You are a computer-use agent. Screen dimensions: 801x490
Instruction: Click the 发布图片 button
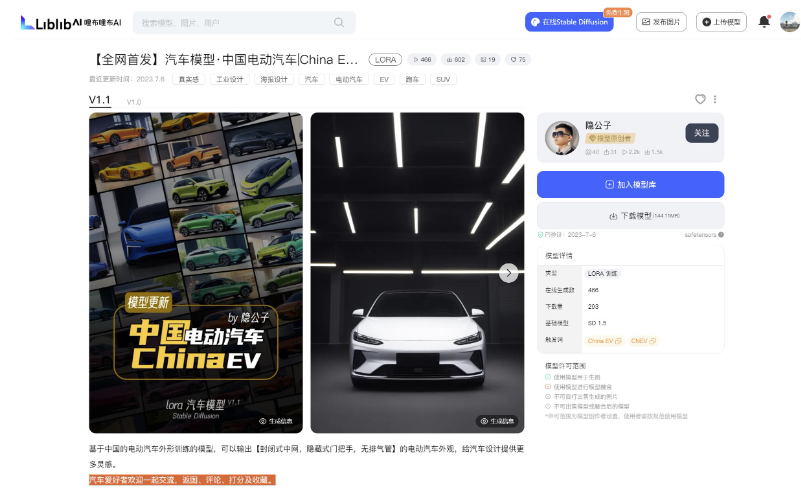pos(661,22)
